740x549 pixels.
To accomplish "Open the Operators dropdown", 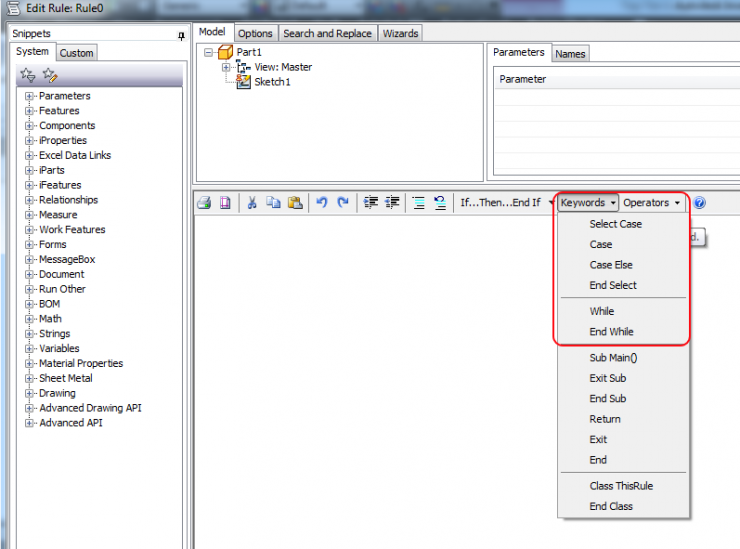I will [x=651, y=203].
